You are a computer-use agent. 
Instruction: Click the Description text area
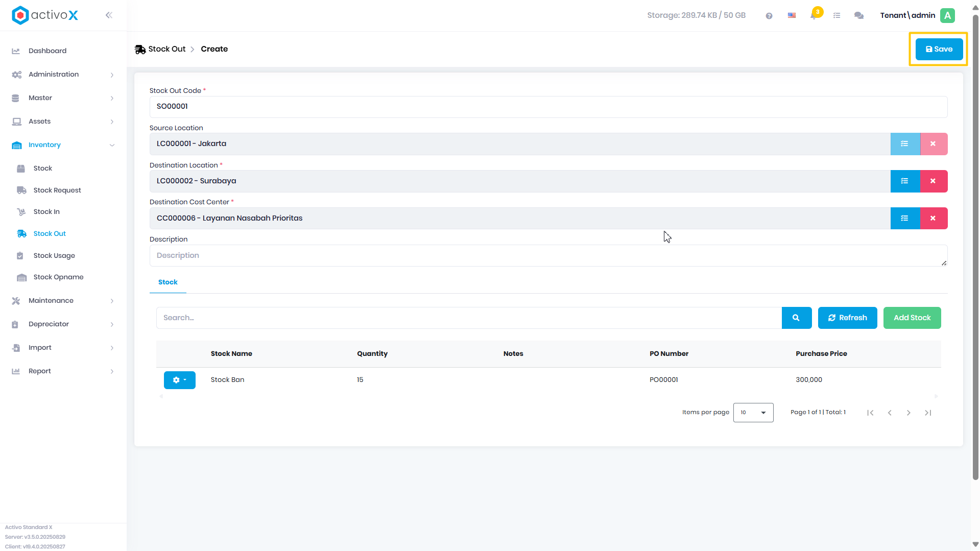click(548, 256)
